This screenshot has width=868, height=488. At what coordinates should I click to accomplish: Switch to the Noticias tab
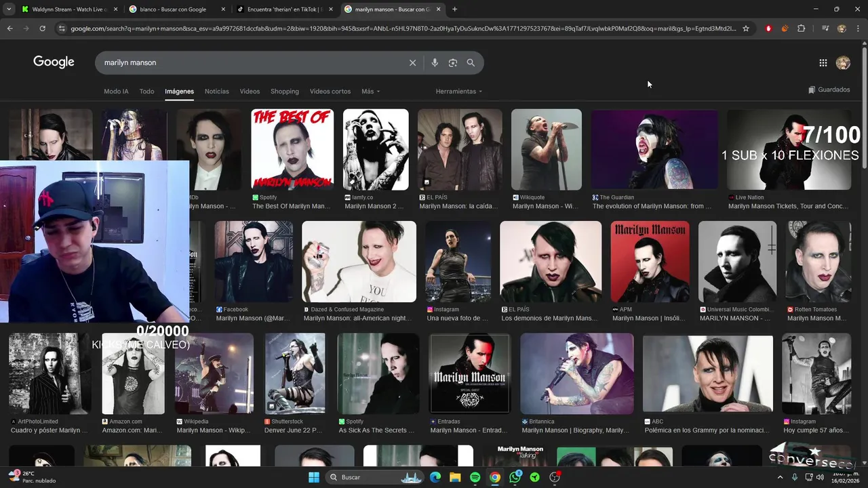tap(217, 91)
